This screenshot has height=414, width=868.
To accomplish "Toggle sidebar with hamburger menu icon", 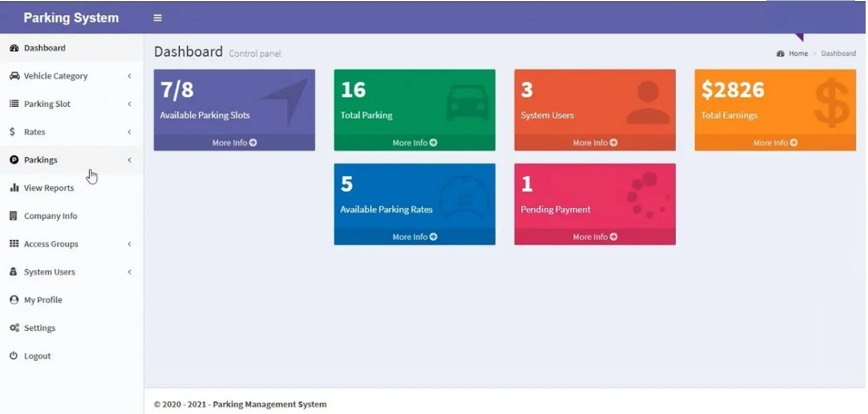I will pyautogui.click(x=157, y=18).
